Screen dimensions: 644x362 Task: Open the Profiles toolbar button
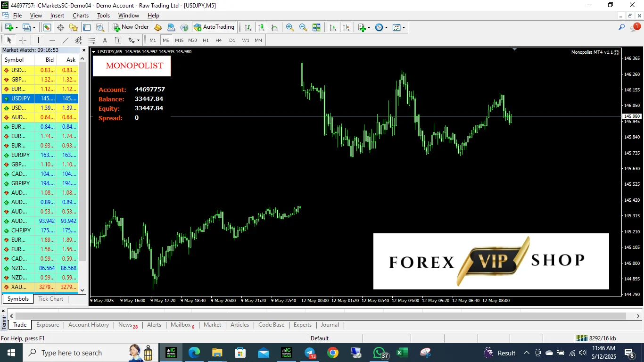tap(26, 27)
